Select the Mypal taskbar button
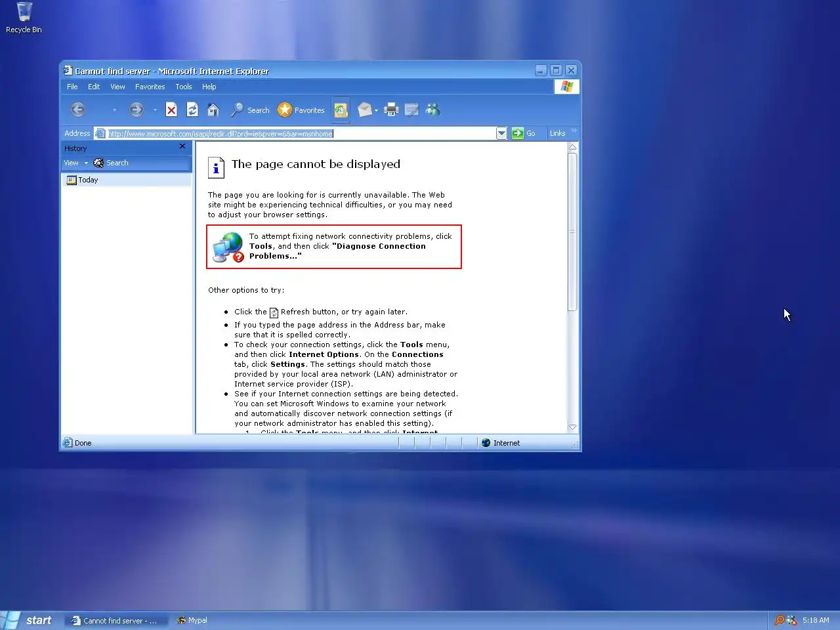The width and height of the screenshot is (840, 630). pyautogui.click(x=192, y=620)
